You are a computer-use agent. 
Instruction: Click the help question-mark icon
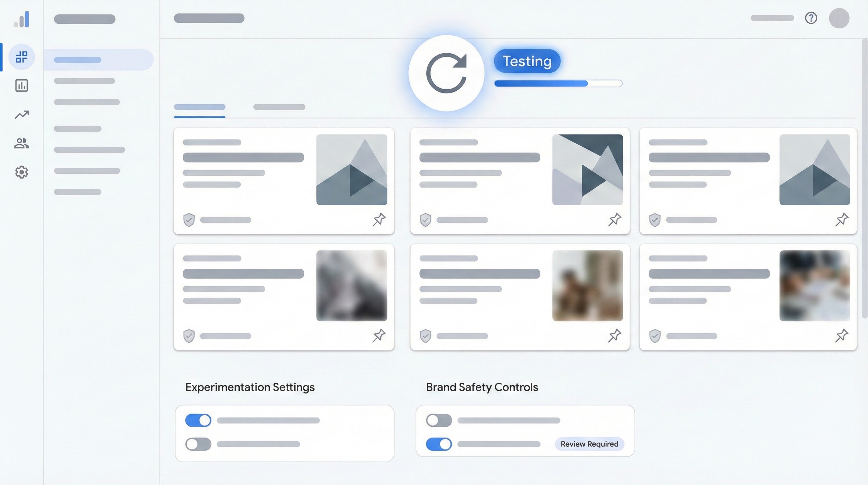(812, 18)
